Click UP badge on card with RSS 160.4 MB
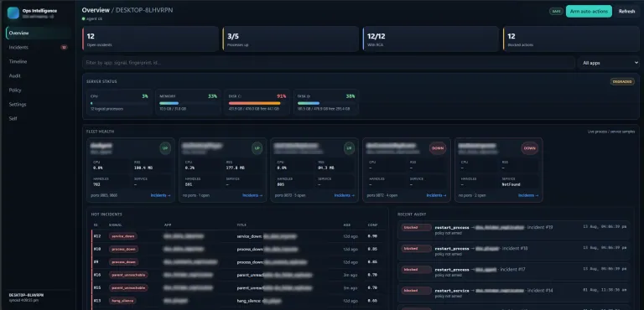The image size is (644, 310). tap(165, 148)
